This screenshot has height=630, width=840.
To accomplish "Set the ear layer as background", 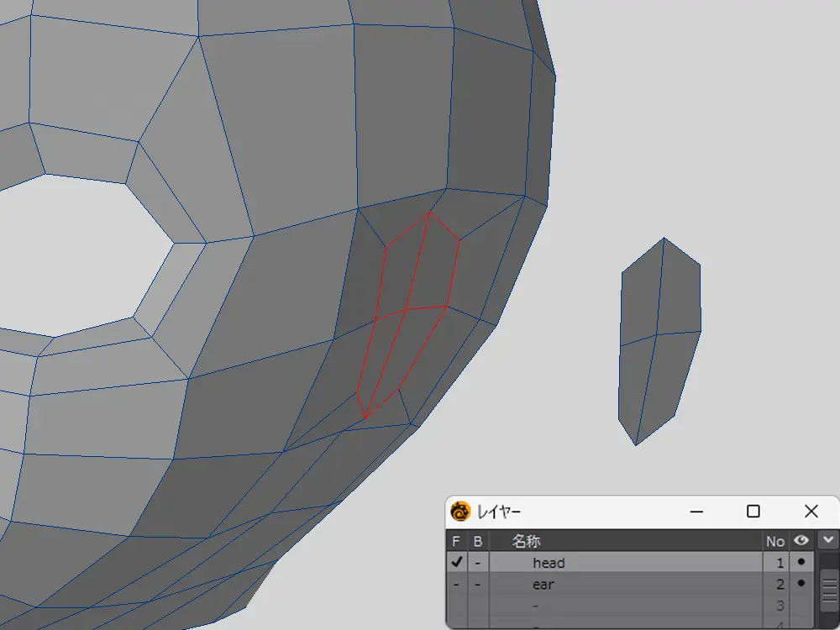I will point(477,584).
